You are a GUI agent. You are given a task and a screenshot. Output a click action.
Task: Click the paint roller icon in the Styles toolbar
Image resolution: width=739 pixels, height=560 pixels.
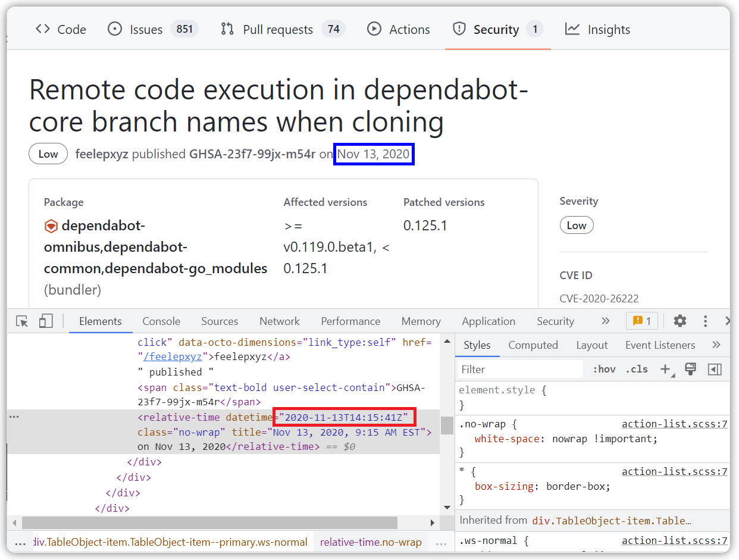click(690, 370)
